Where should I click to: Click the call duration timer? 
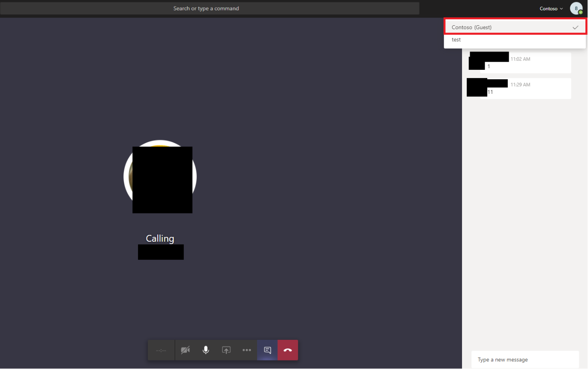point(161,350)
